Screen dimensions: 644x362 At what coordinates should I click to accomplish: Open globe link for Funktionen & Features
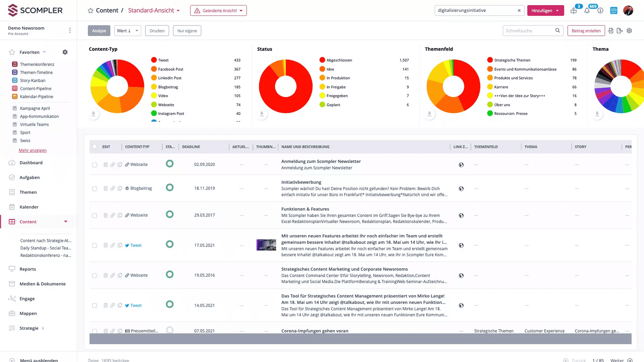click(461, 215)
